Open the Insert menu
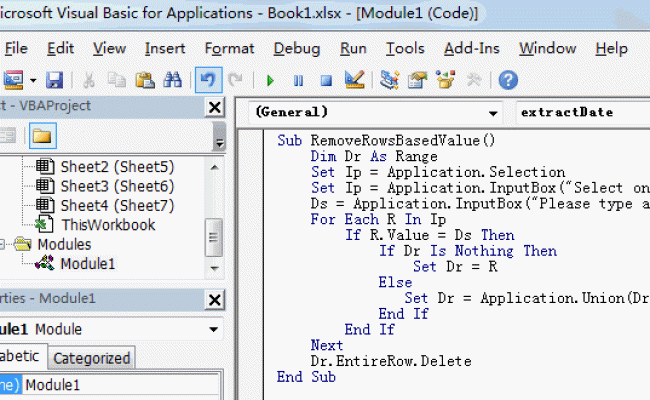Viewport: 650px width, 400px height. coord(165,48)
